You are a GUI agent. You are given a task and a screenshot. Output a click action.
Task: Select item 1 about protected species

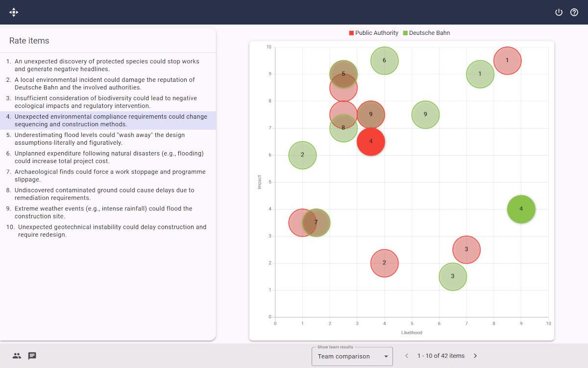coord(108,65)
